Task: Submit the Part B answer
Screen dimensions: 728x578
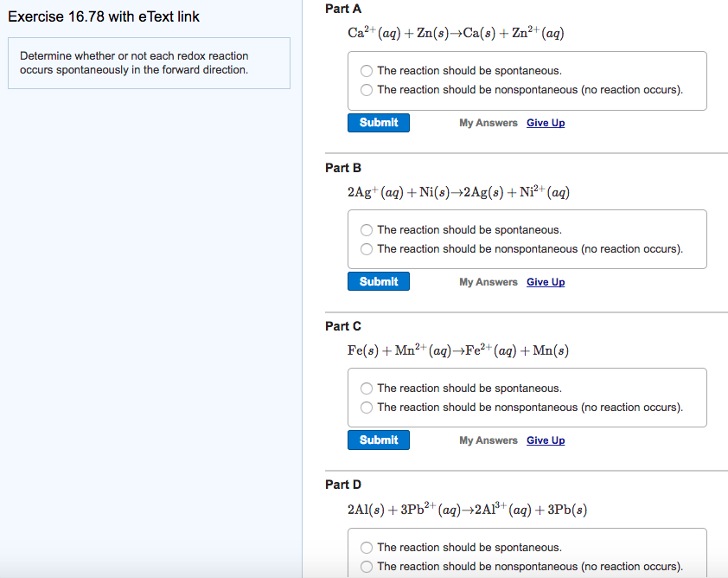Action: 378,281
